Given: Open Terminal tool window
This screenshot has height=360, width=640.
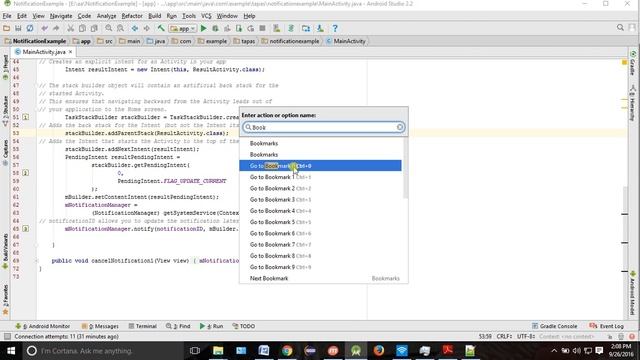Looking at the screenshot, I should (x=142, y=326).
